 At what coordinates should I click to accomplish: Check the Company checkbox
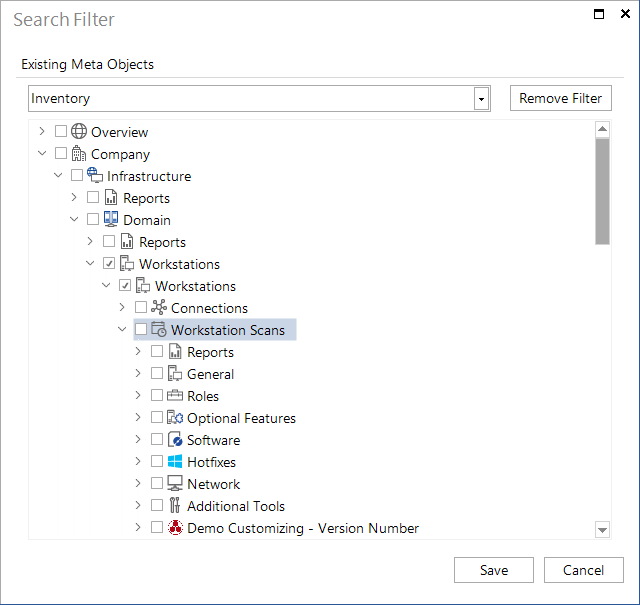(x=61, y=153)
